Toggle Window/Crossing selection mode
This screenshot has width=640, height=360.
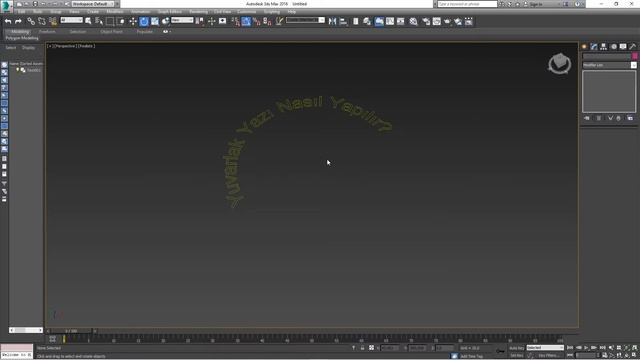[121, 21]
